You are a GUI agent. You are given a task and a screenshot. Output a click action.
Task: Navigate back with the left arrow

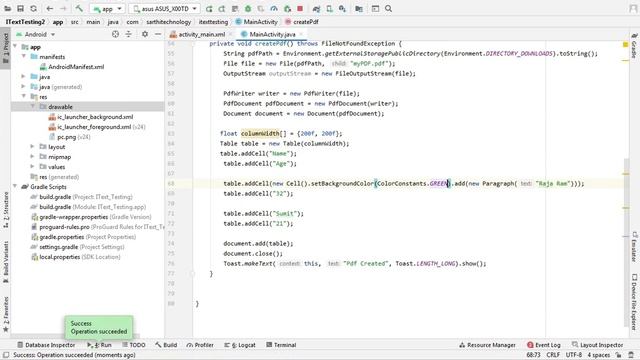[x=50, y=8]
